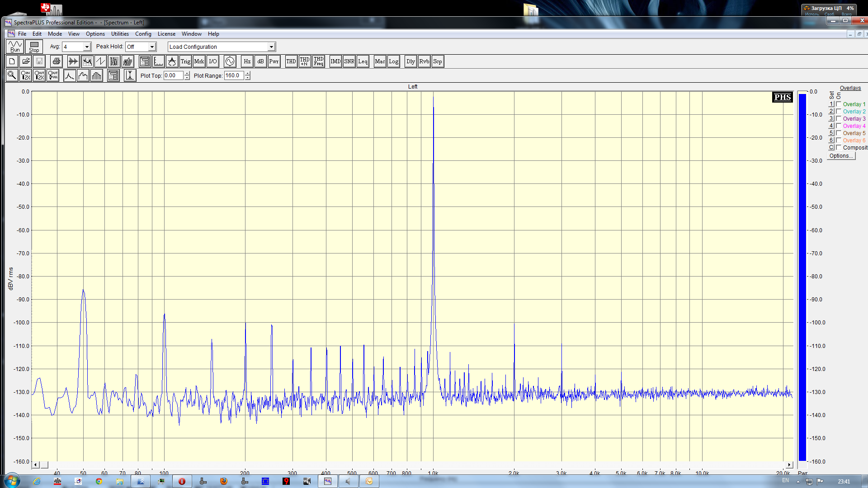Click the Hz frequency button
Image resolution: width=868 pixels, height=488 pixels.
click(247, 61)
